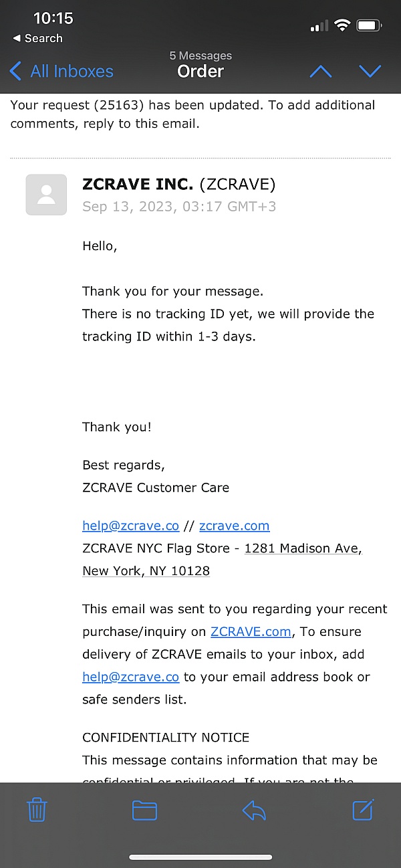This screenshot has height=868, width=401.
Task: Open the zcrave.com website link
Action: coord(235,526)
